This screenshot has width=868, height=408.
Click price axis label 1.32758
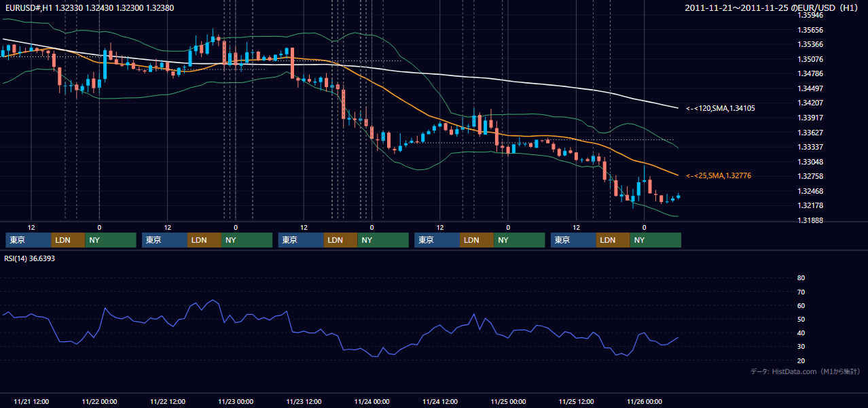(810, 176)
